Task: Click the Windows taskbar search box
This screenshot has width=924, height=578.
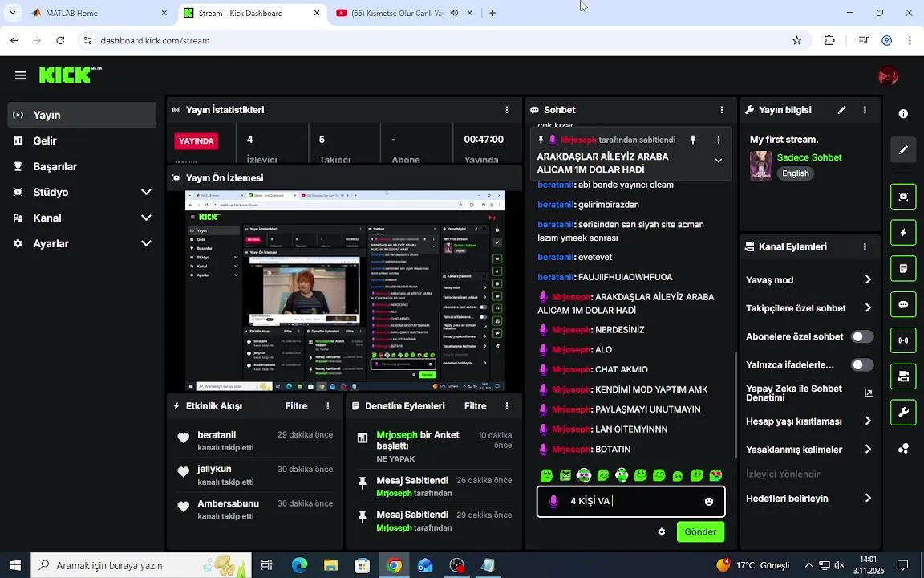Action: 141,565
